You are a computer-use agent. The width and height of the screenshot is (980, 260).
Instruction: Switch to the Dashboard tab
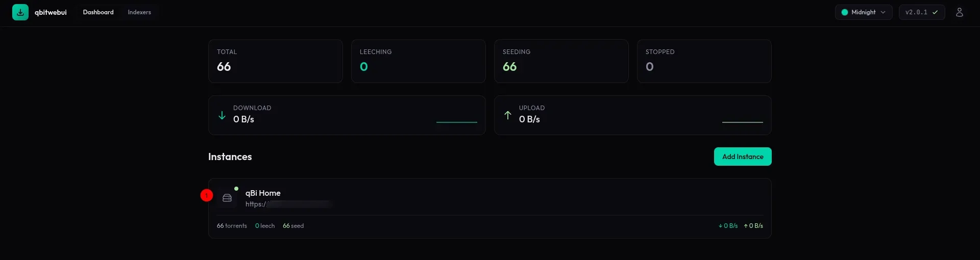pos(99,12)
